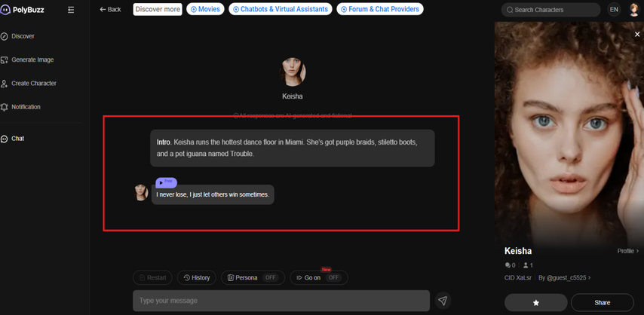This screenshot has width=644, height=315.
Task: Close the Keisha profile panel
Action: [x=637, y=35]
